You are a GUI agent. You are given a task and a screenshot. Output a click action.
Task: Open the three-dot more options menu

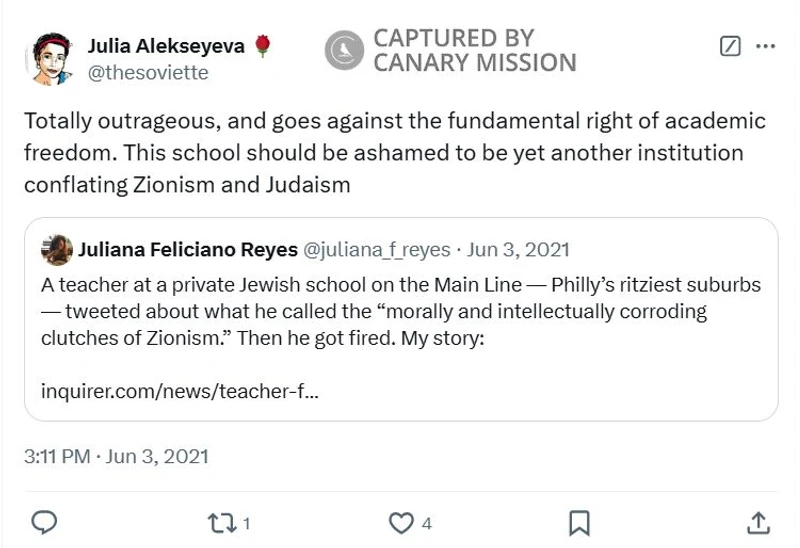pyautogui.click(x=765, y=46)
